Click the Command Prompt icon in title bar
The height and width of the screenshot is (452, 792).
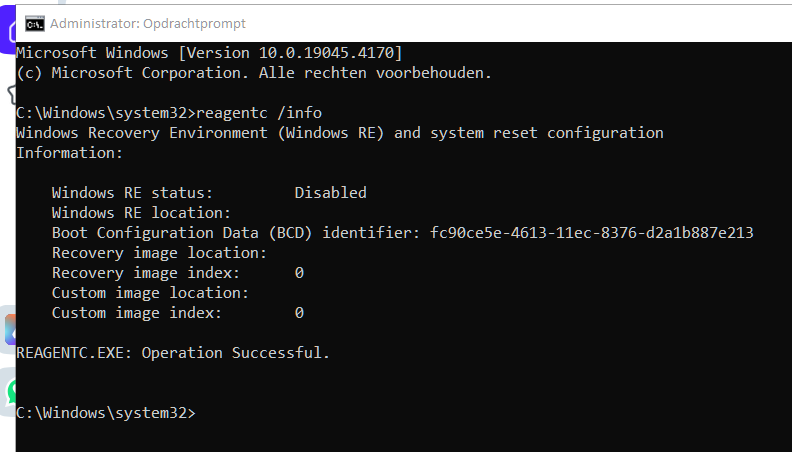coord(34,23)
